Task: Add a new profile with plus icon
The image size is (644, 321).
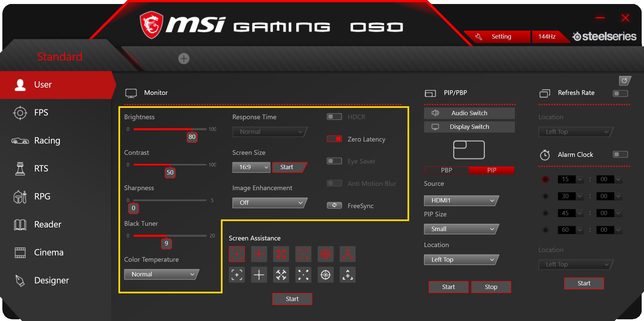Action: click(x=184, y=59)
